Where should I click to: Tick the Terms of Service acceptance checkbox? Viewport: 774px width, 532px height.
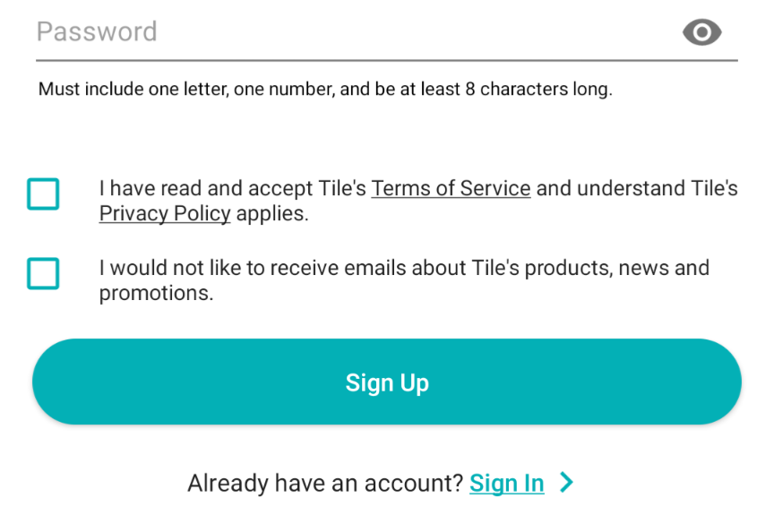[x=43, y=194]
